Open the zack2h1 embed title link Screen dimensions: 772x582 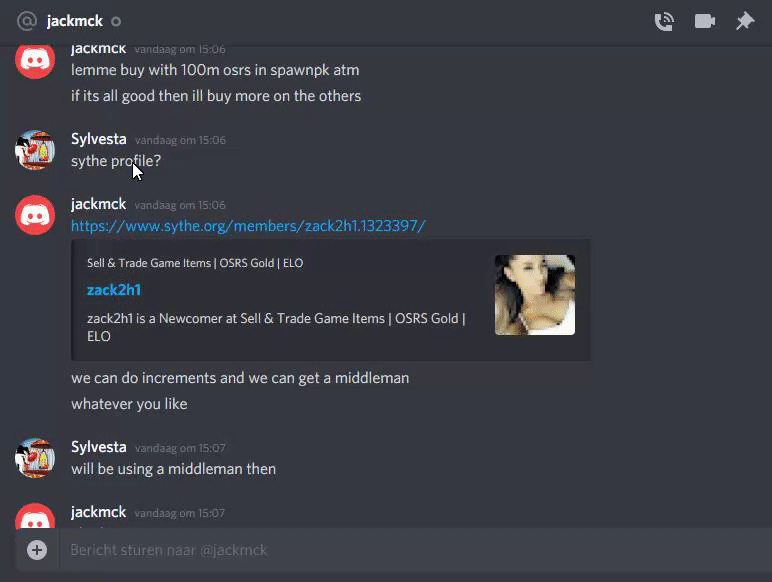pyautogui.click(x=114, y=290)
